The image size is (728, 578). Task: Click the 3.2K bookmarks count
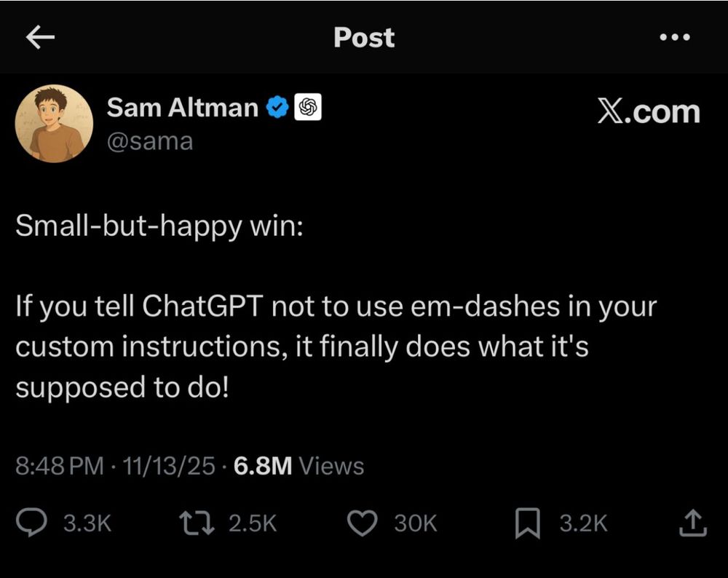582,522
